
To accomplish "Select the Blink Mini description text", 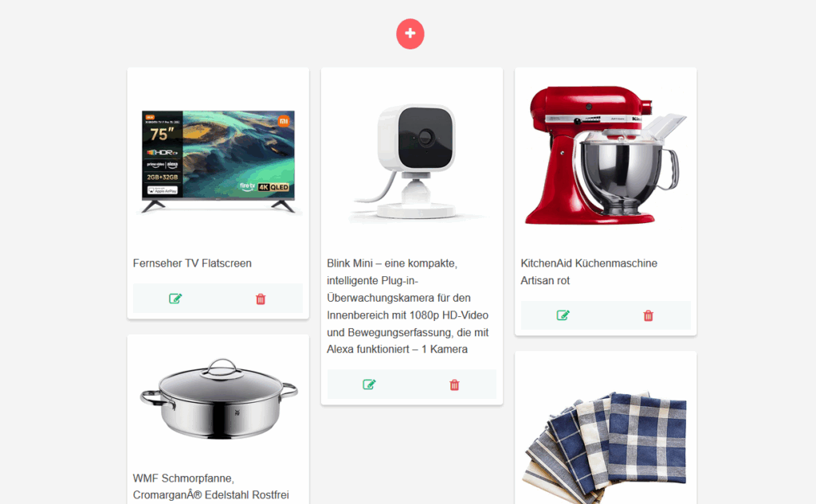I will point(408,306).
